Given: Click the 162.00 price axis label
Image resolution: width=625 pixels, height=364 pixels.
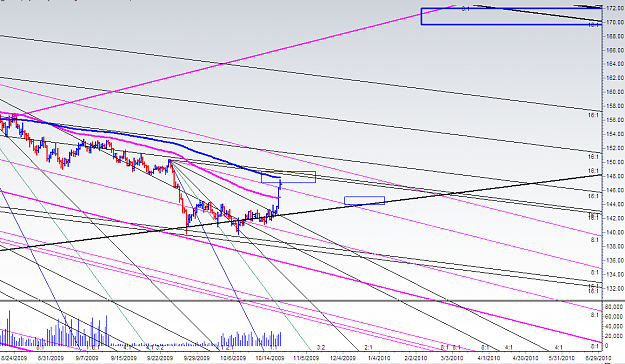Looking at the screenshot, I should [x=615, y=78].
